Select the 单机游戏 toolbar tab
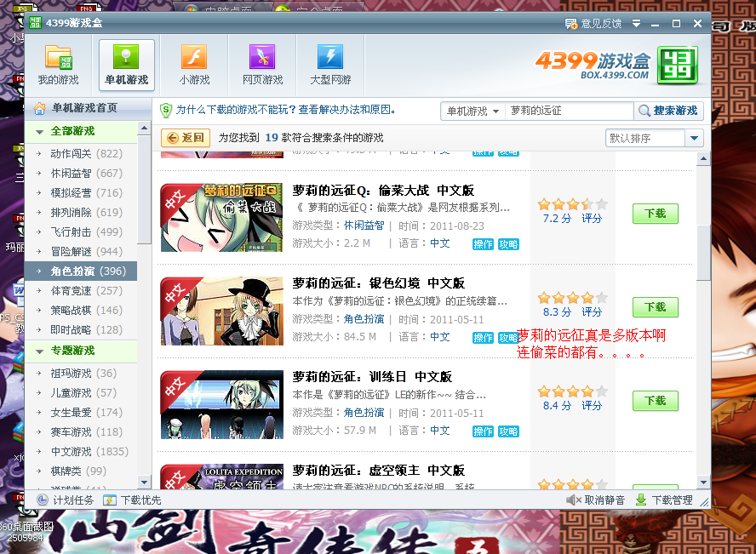 126,65
